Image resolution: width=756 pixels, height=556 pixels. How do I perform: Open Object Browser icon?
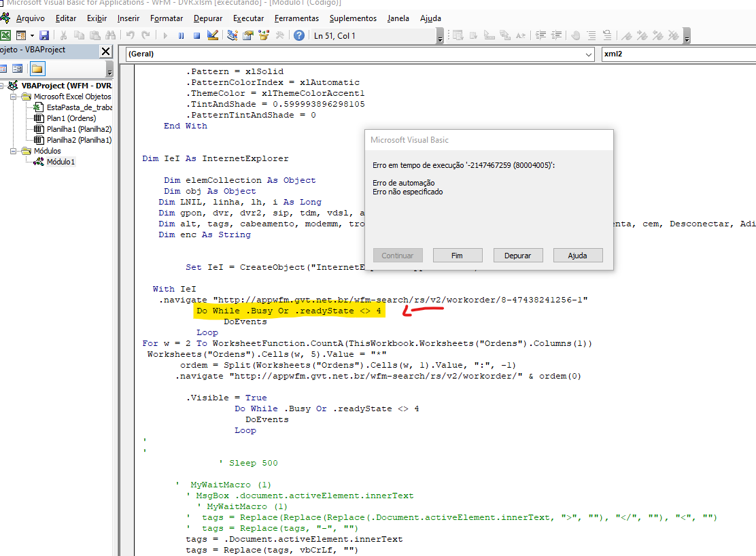(x=264, y=35)
